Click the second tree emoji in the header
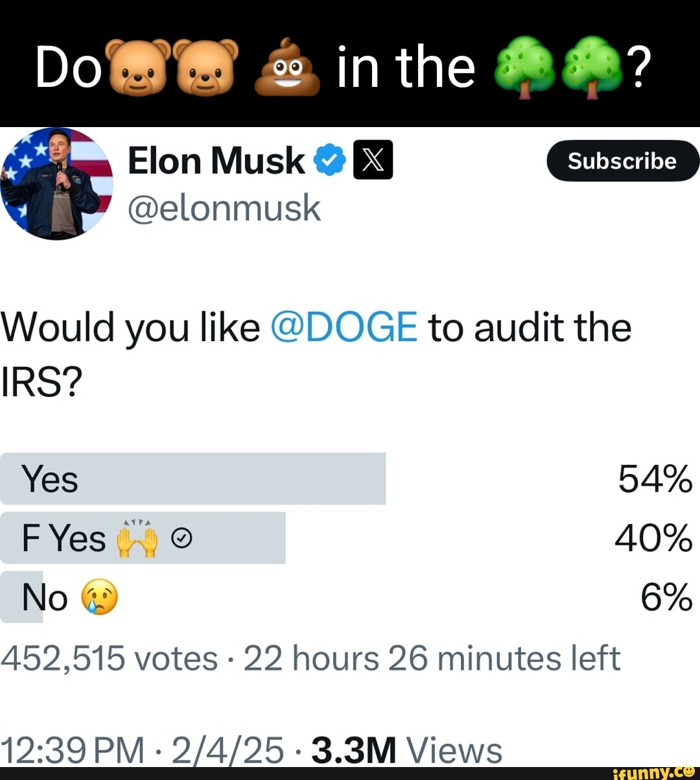700x780 pixels. tap(591, 68)
